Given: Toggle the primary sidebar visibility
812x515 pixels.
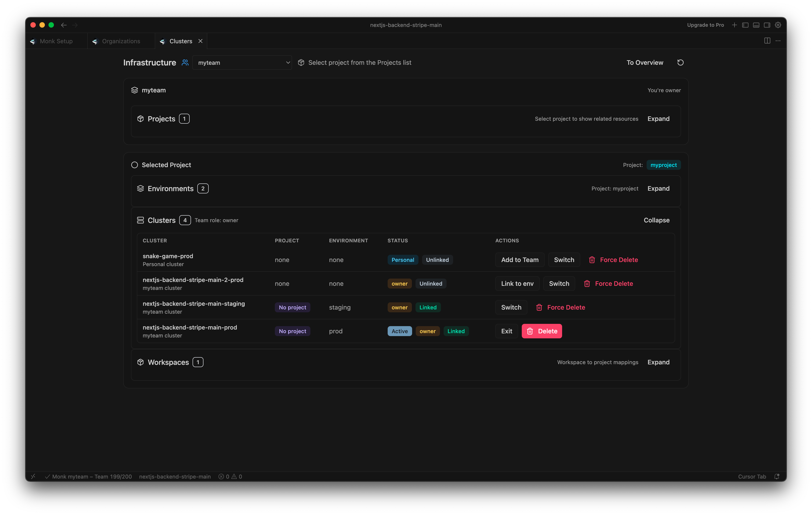Looking at the screenshot, I should [746, 25].
